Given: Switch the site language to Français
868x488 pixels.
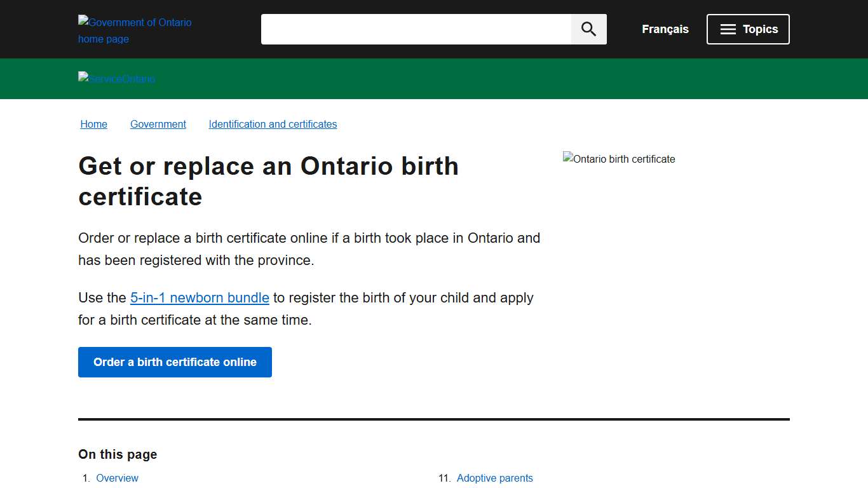Looking at the screenshot, I should point(665,29).
